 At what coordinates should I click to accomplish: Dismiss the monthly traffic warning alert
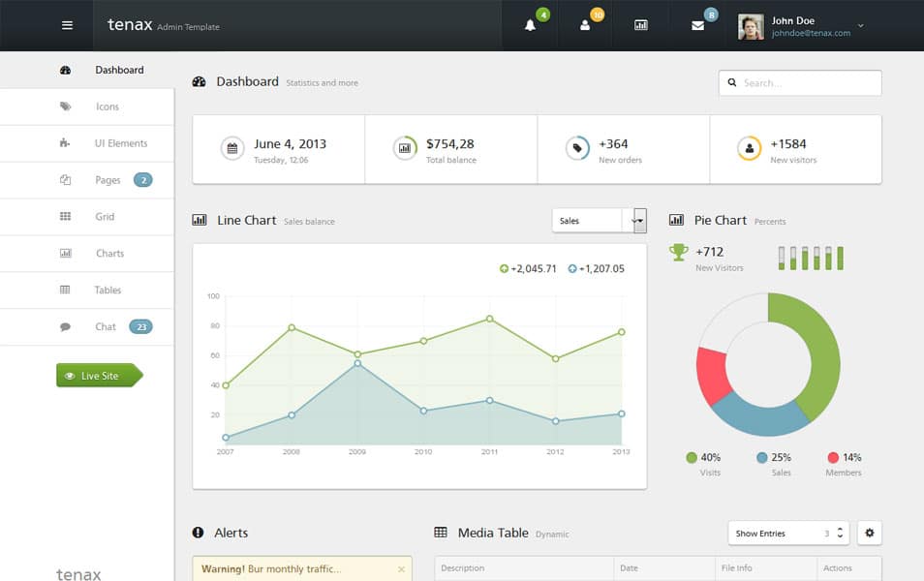[400, 569]
